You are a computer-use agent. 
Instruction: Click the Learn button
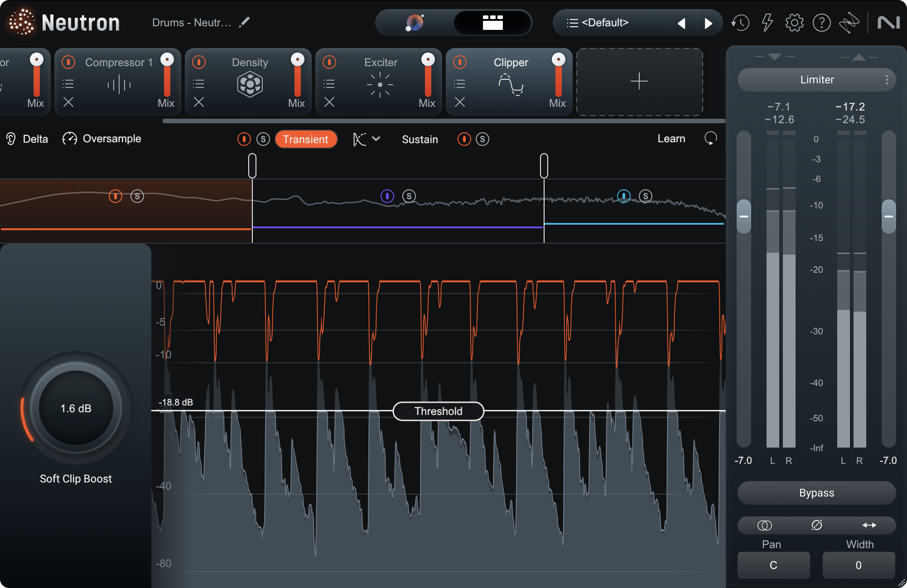coord(671,139)
